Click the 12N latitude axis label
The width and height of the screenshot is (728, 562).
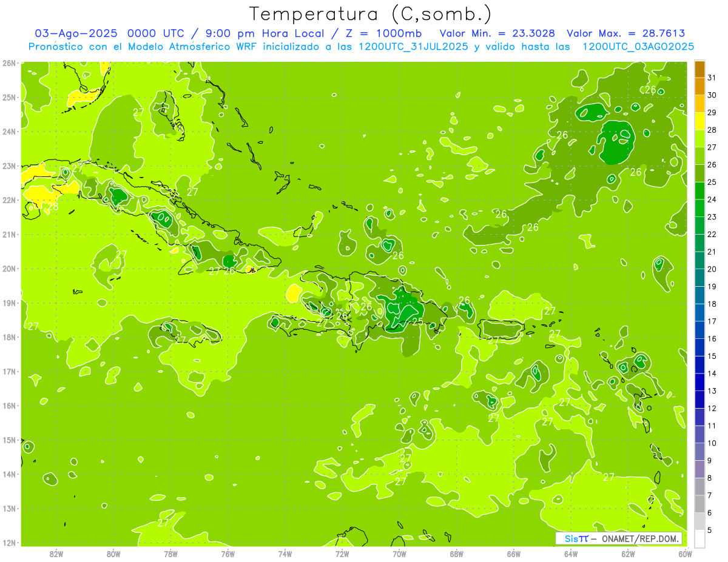[8, 543]
